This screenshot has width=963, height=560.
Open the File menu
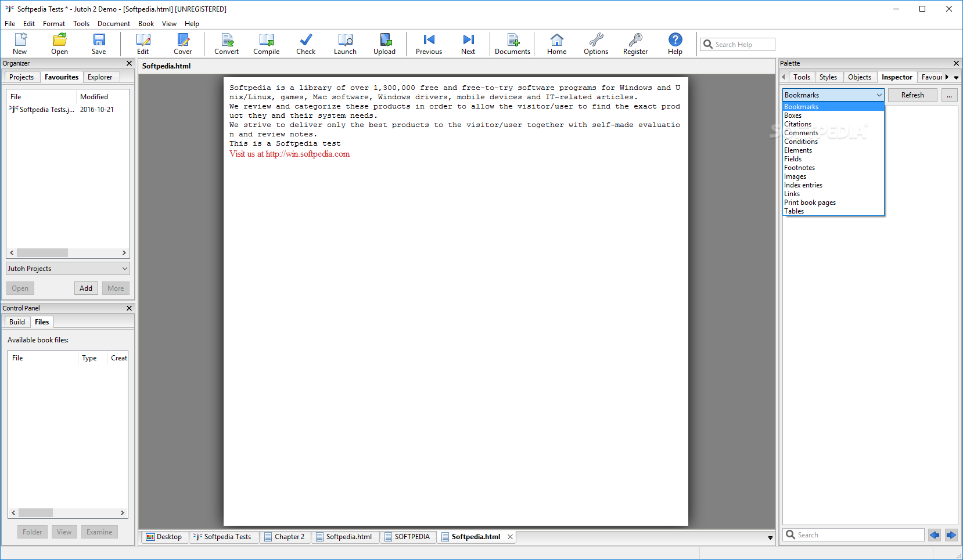[10, 24]
